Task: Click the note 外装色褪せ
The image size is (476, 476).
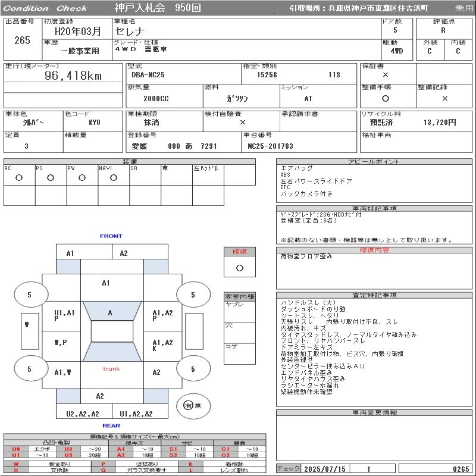Action: click(296, 360)
